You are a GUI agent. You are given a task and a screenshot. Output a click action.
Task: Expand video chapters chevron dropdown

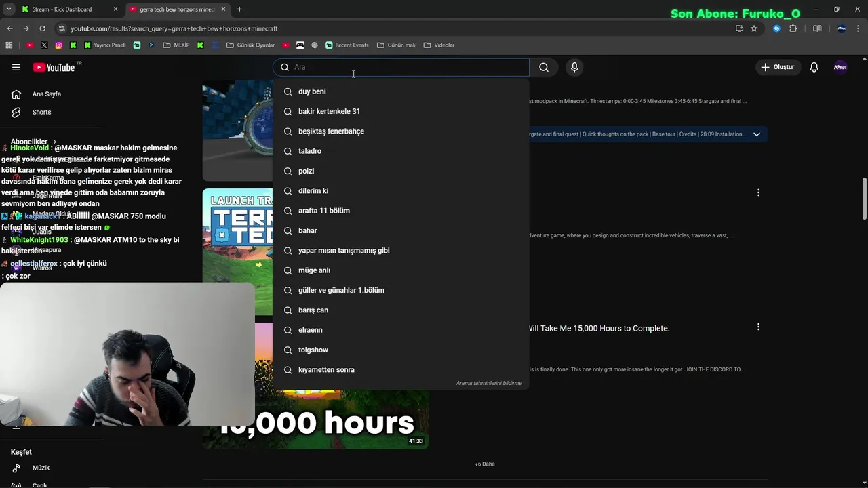757,134
